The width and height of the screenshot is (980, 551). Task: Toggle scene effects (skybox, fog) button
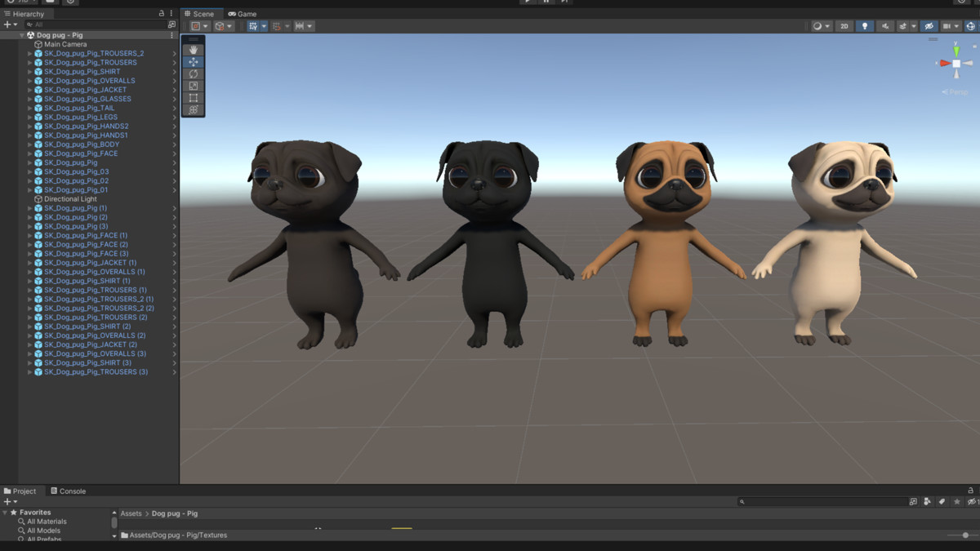pos(902,26)
